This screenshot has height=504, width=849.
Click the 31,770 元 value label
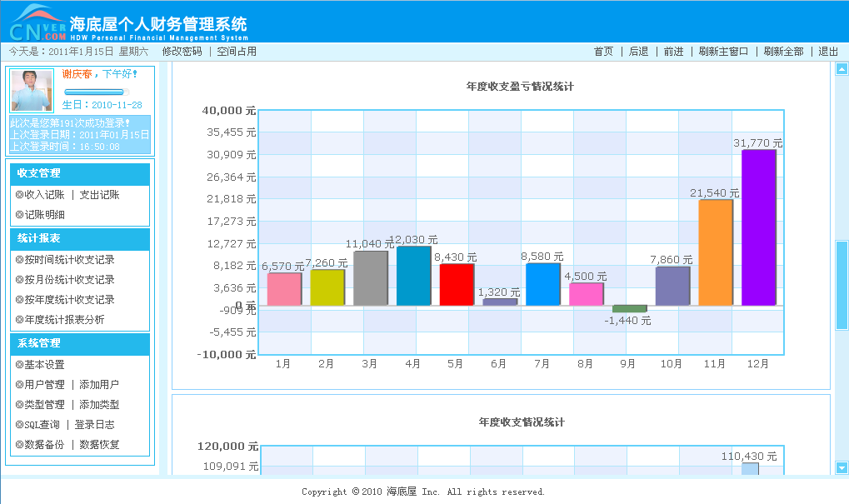(x=757, y=143)
